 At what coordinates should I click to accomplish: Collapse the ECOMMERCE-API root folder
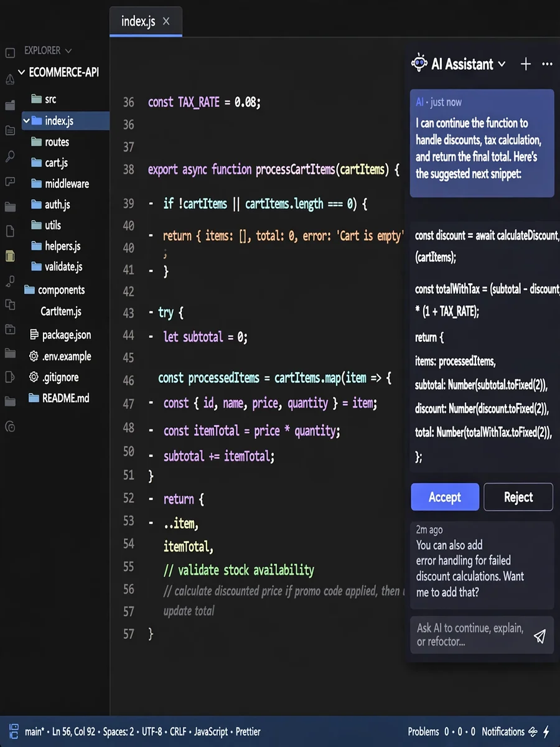pos(22,72)
